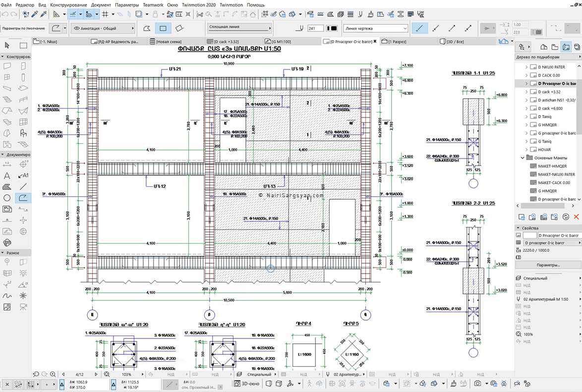The width and height of the screenshot is (582, 392).
Task: Click the pen number field 241
Action: (x=315, y=28)
